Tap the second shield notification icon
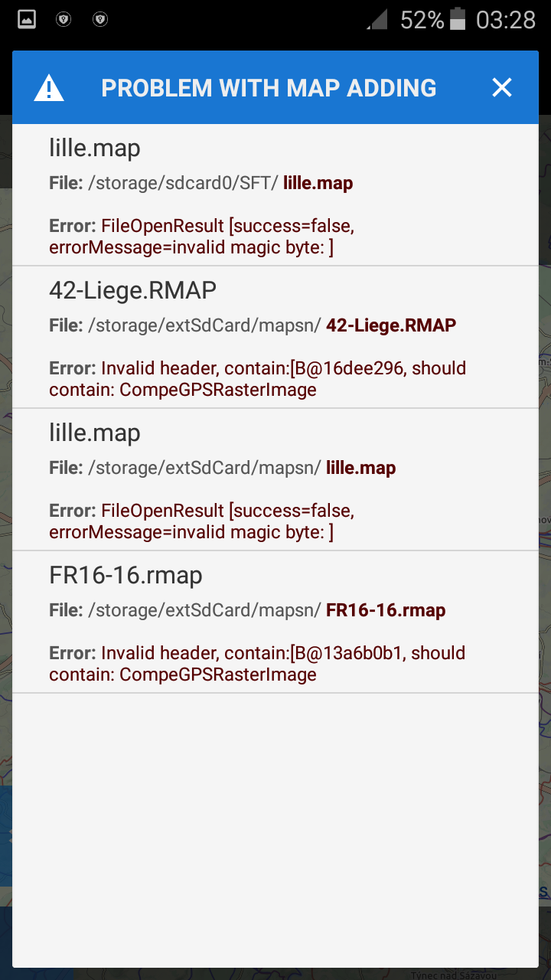The height and width of the screenshot is (980, 551). 100,21
